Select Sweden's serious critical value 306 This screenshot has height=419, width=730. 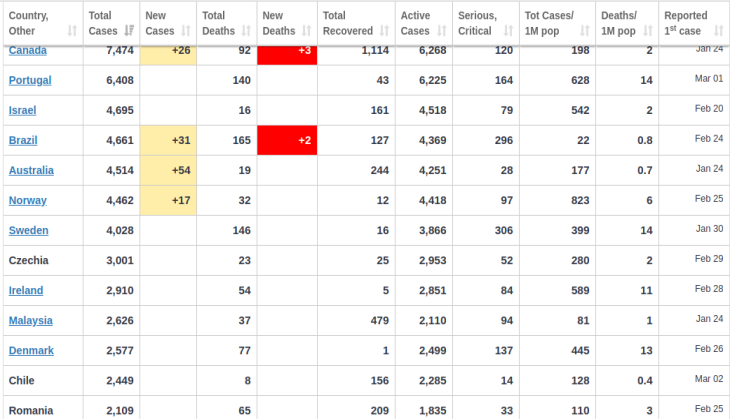[504, 230]
